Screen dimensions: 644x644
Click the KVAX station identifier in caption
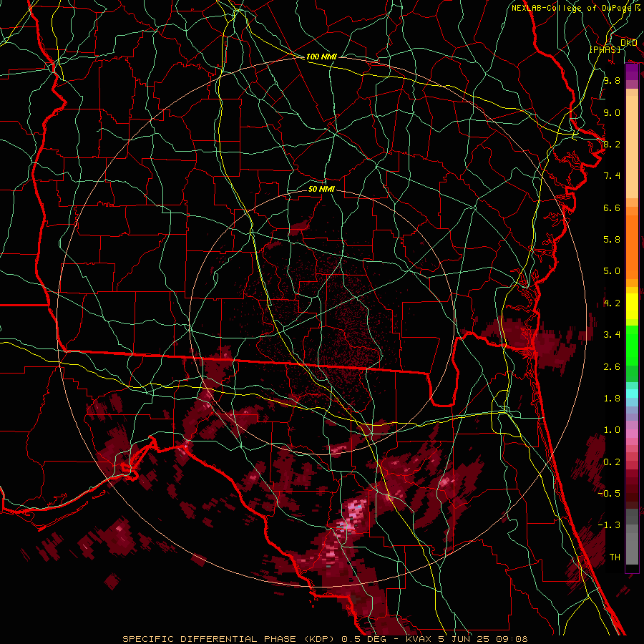pos(419,639)
